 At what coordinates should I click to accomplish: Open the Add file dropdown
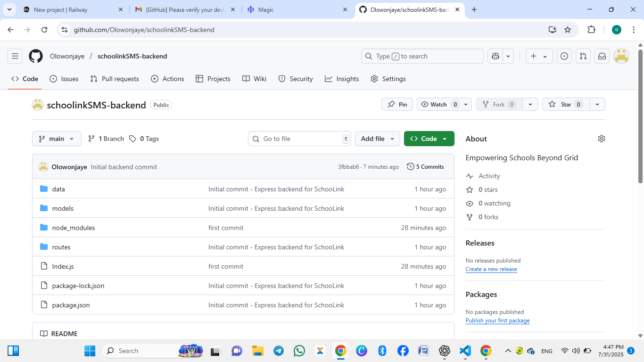coord(378,139)
